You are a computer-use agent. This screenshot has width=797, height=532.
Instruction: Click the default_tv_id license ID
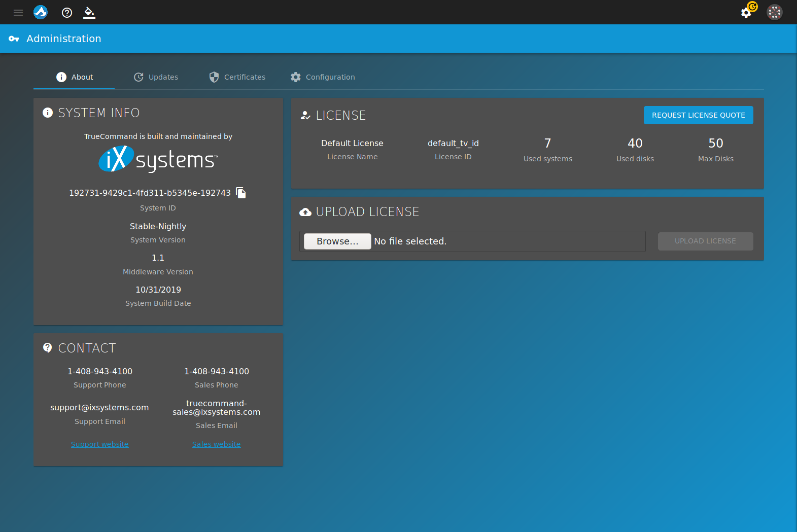[x=454, y=144]
